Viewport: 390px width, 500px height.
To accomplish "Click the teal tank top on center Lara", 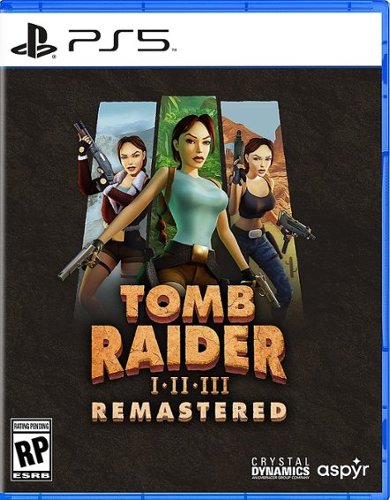I will click(x=193, y=208).
